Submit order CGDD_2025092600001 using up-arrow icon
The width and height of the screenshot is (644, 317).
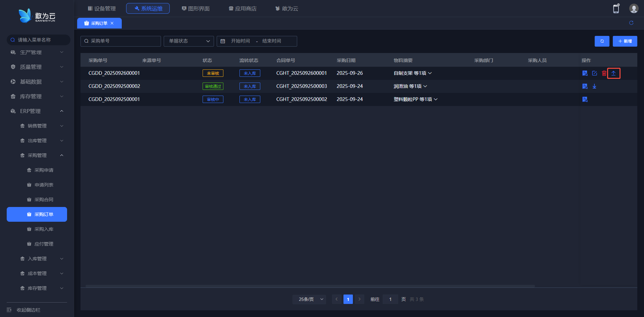coord(613,73)
